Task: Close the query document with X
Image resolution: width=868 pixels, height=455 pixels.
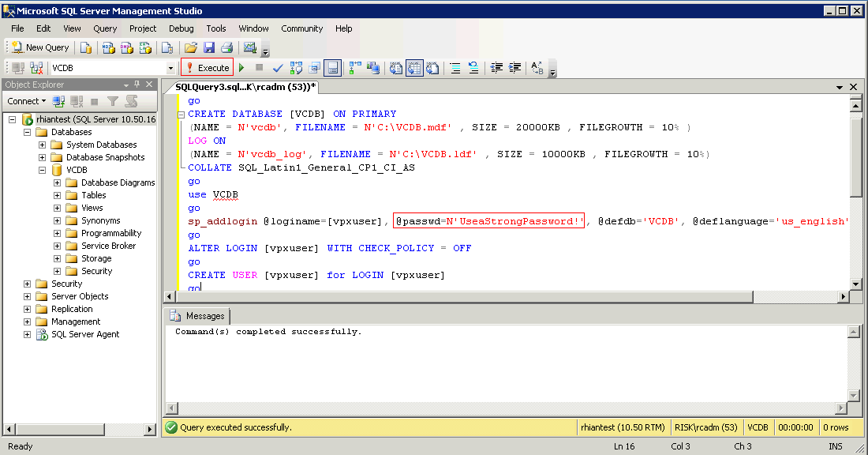Action: pos(854,87)
